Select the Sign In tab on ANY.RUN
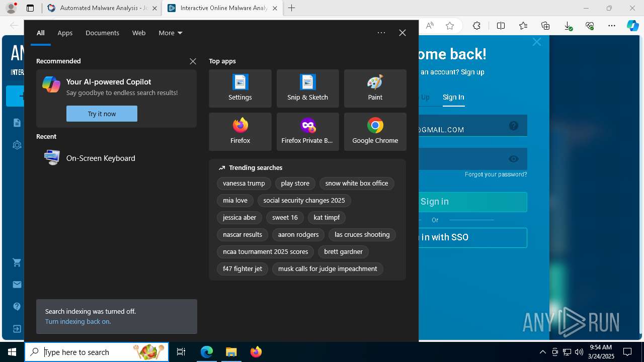This screenshot has height=362, width=644. coord(453,98)
